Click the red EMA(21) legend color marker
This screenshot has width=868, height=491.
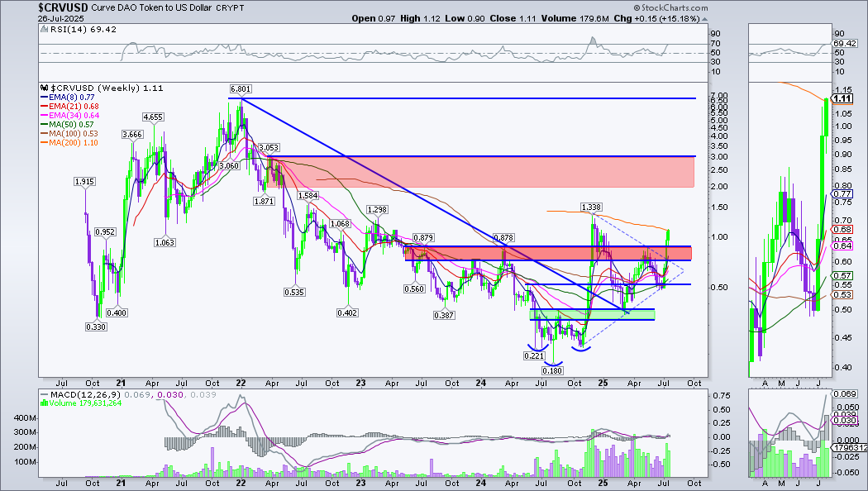(45, 107)
